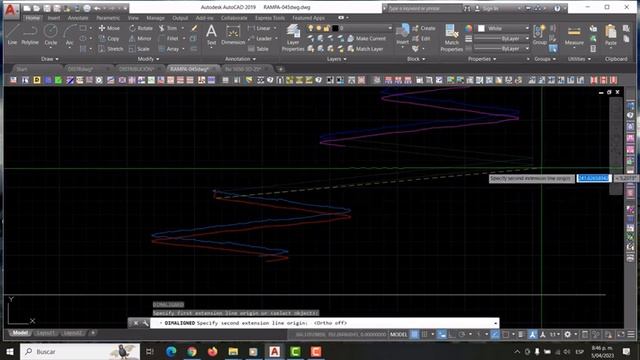
Task: Select the Text annotation tool
Action: pyautogui.click(x=211, y=34)
